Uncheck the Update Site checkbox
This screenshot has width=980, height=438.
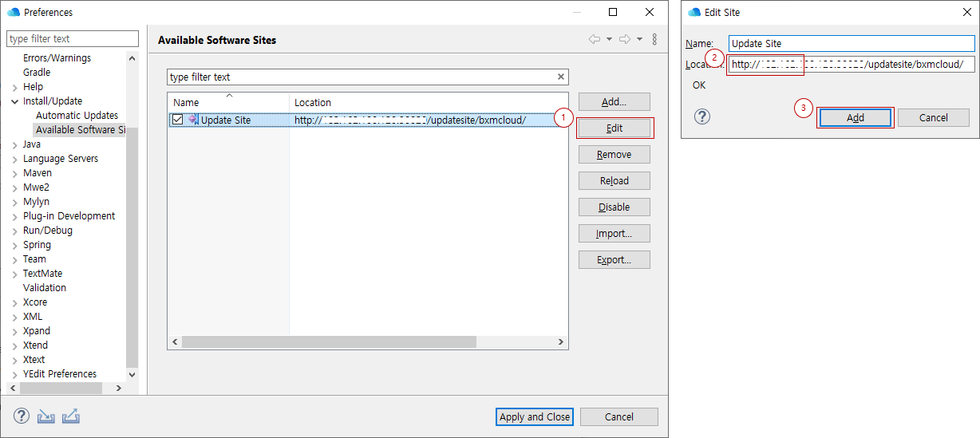coord(178,120)
